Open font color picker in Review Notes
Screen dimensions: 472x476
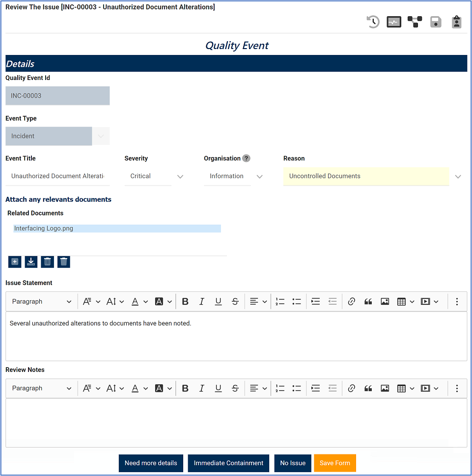click(x=139, y=388)
